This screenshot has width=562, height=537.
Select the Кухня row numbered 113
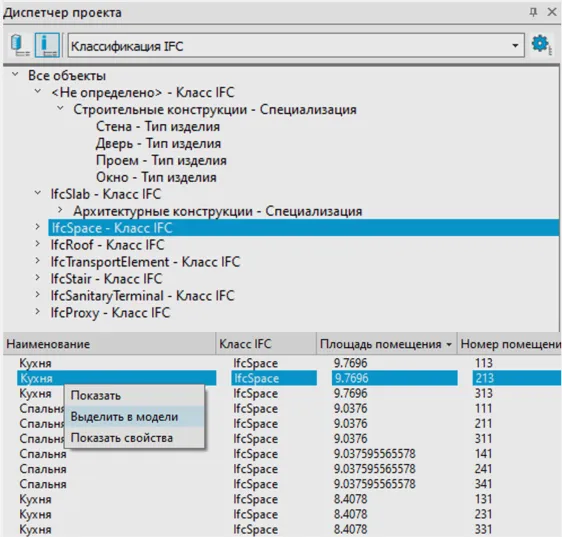click(283, 363)
